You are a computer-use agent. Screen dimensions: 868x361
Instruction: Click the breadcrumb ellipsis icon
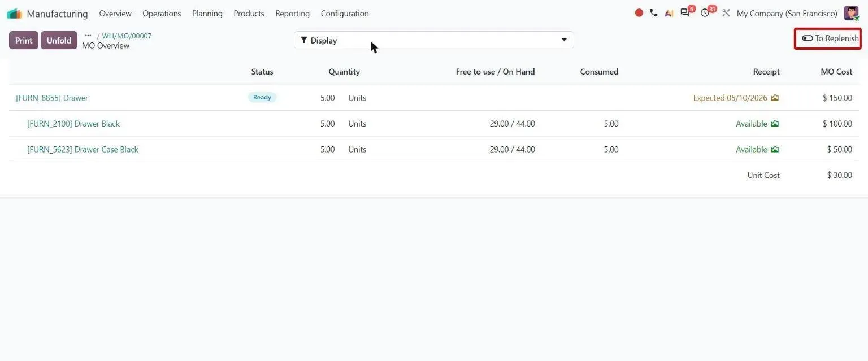tap(88, 36)
